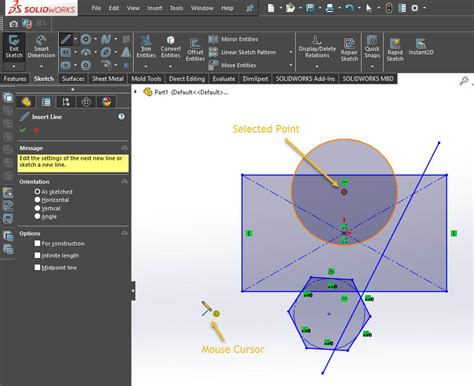Start Linear Sketch Pattern
This screenshot has height=386, width=474.
(x=242, y=52)
